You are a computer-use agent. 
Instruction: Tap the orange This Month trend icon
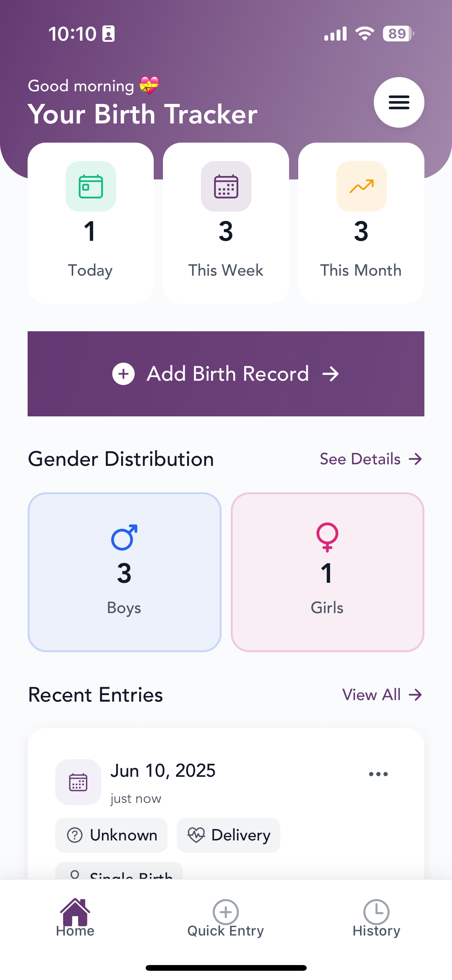tap(361, 186)
